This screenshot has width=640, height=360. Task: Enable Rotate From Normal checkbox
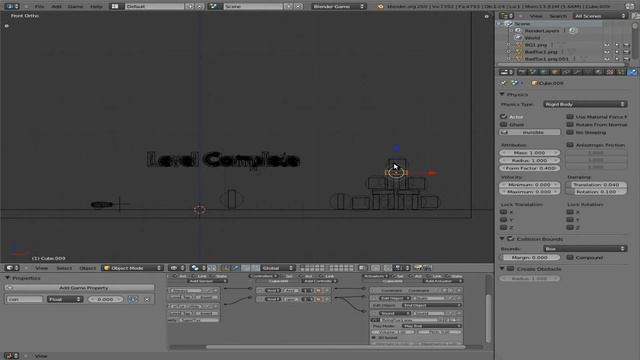(x=570, y=124)
